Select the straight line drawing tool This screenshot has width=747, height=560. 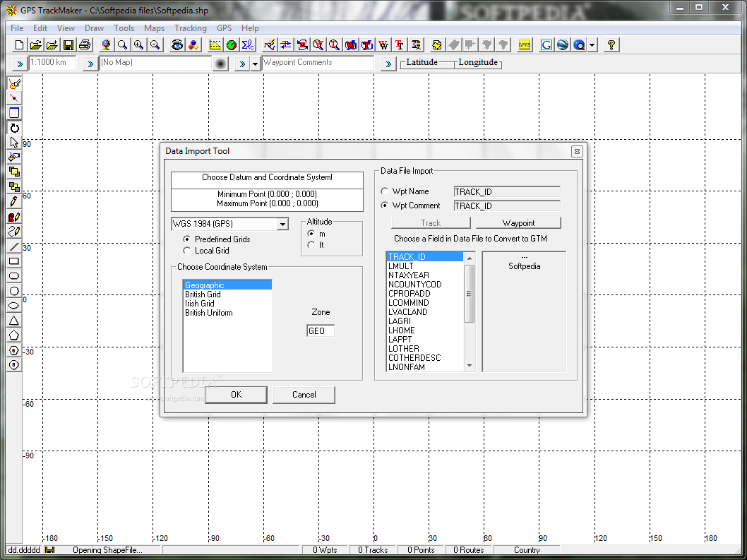point(14,246)
